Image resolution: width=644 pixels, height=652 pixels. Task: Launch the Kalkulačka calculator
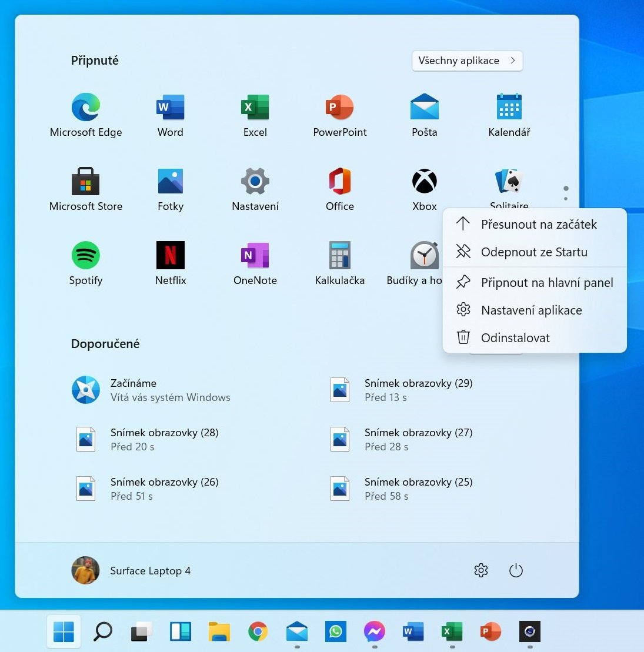(340, 263)
